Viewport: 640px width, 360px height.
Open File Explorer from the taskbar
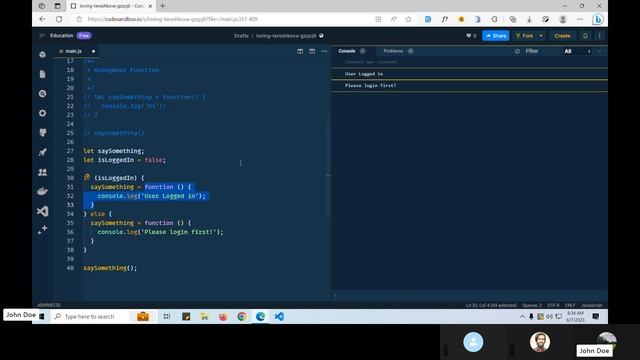pyautogui.click(x=204, y=316)
